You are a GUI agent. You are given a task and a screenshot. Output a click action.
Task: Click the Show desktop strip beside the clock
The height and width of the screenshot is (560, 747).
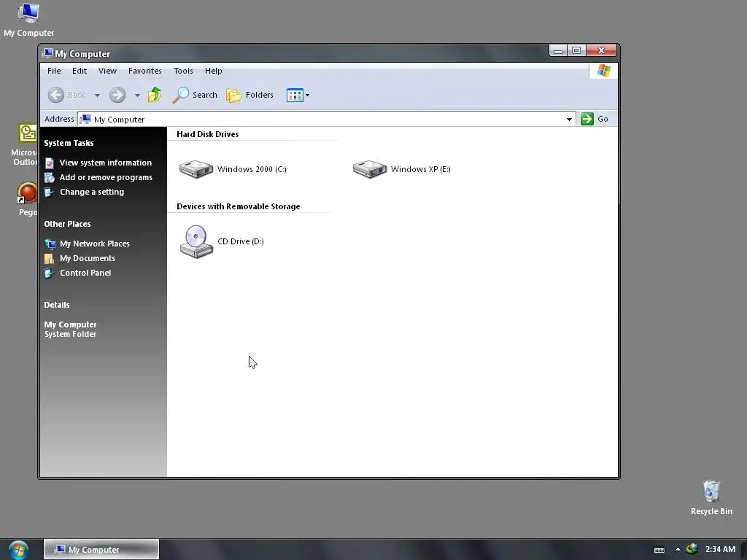[743, 550]
